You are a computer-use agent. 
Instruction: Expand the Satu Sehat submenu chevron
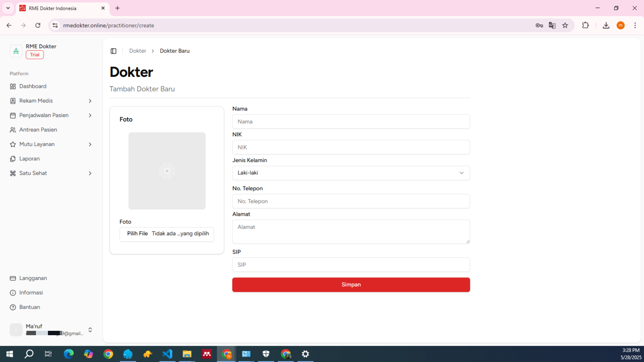point(90,173)
